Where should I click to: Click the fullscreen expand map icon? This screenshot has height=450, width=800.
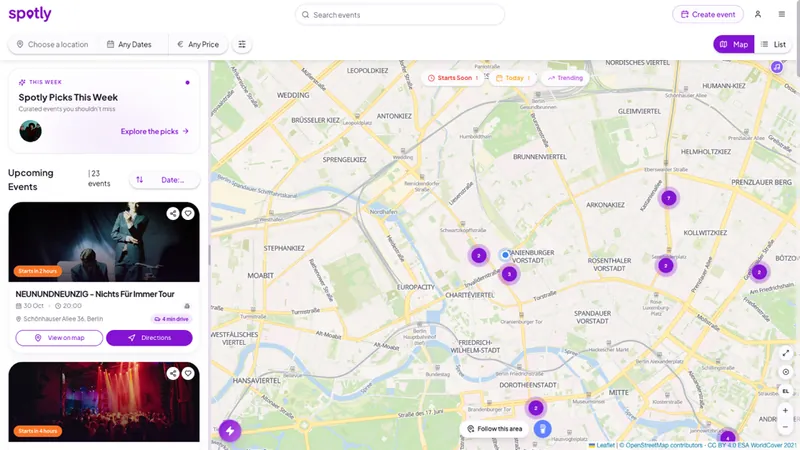(786, 353)
